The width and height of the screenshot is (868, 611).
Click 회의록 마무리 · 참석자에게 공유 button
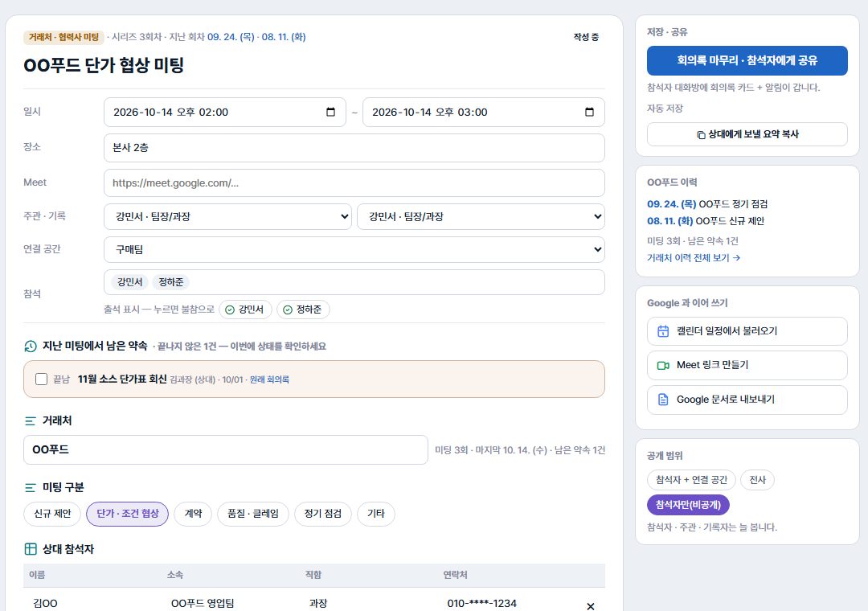(747, 60)
